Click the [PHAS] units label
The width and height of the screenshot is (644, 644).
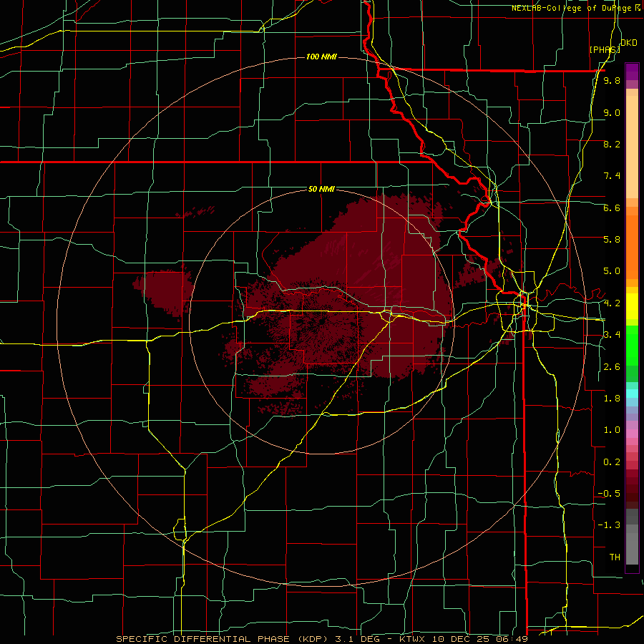[x=604, y=49]
